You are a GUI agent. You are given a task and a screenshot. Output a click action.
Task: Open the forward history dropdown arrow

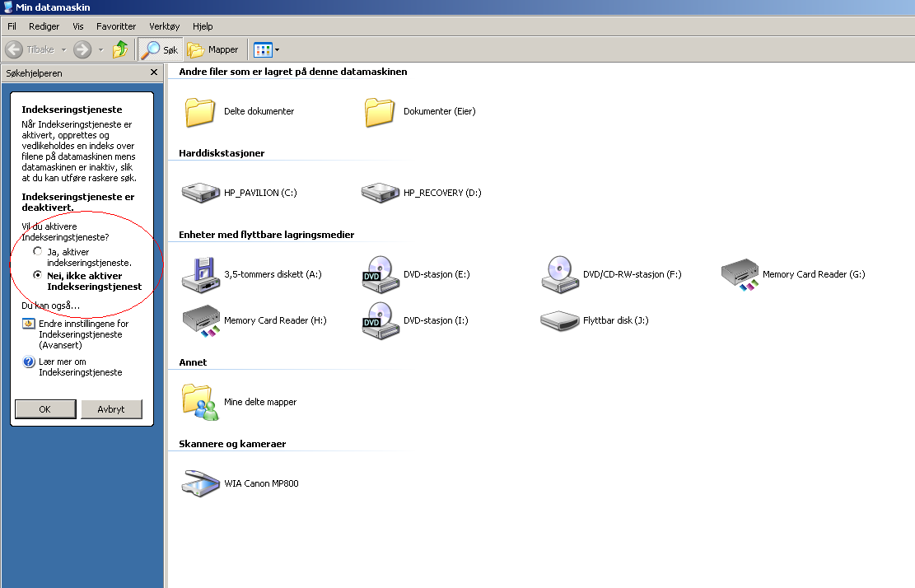[101, 50]
